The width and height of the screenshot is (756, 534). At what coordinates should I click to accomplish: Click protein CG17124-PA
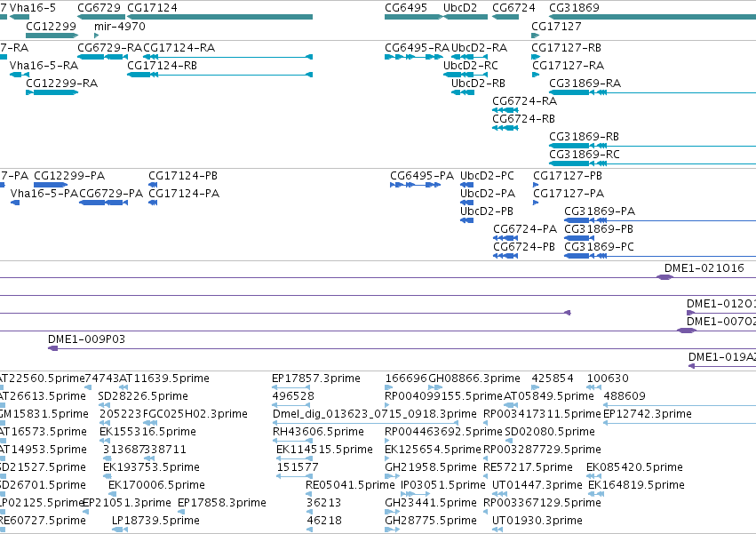184,194
